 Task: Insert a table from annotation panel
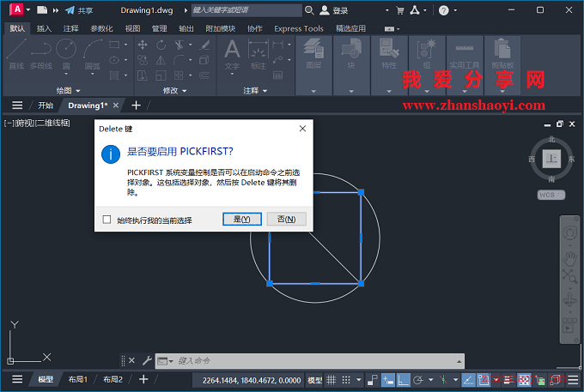click(278, 75)
